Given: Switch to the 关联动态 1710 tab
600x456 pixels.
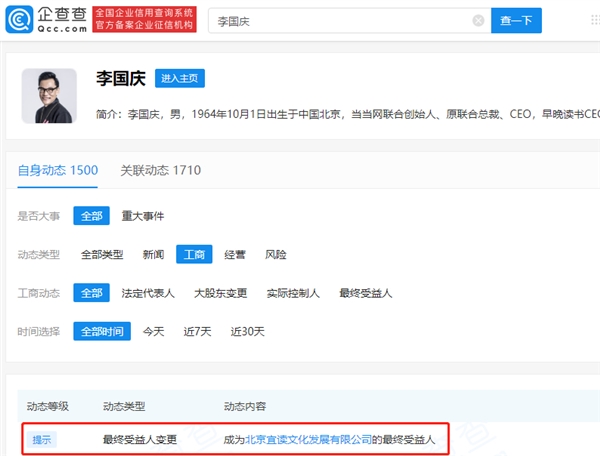Looking at the screenshot, I should [160, 170].
